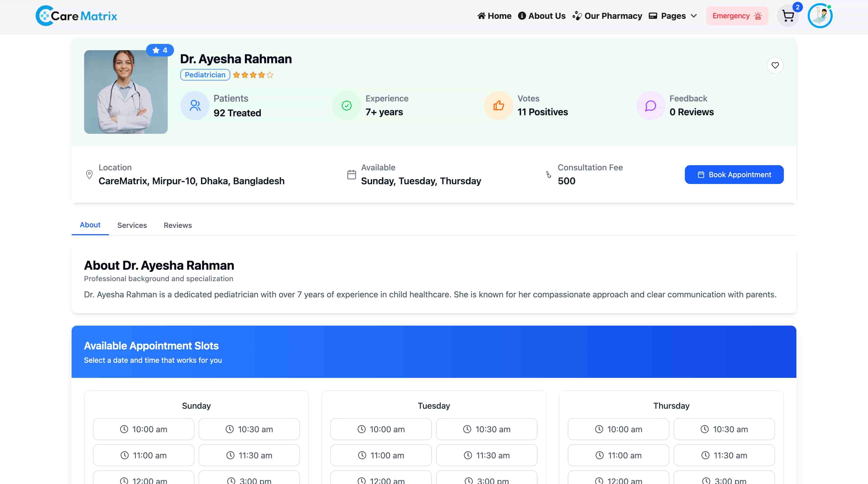Click the user profile avatar
868x484 pixels.
coord(820,16)
